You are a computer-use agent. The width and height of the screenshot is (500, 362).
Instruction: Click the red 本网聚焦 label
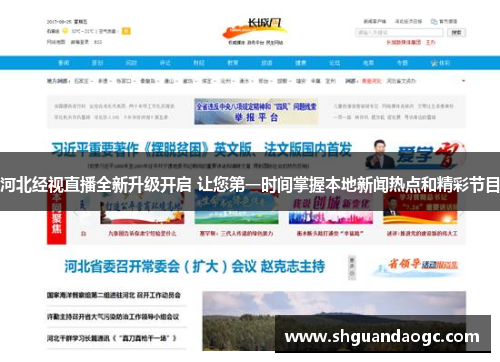(56, 218)
